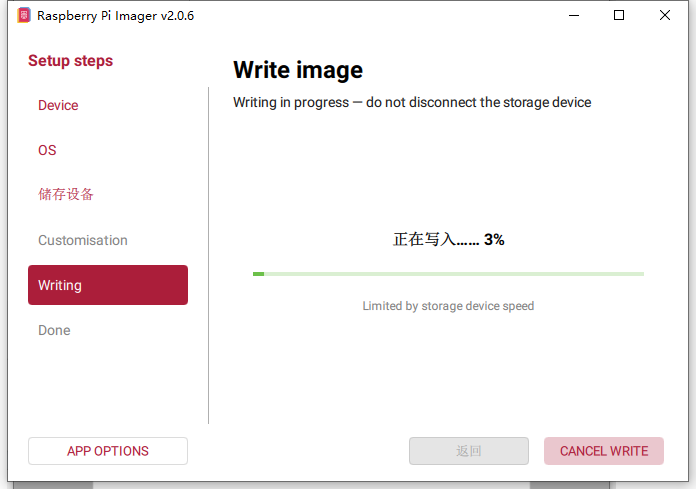This screenshot has height=489, width=696.
Task: Select the Done step in sidebar
Action: (54, 330)
